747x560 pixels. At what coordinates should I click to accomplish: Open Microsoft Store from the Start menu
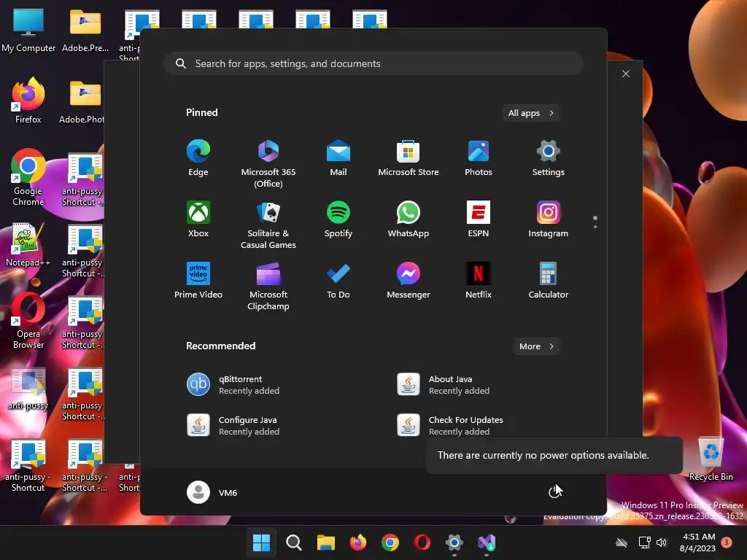coord(409,158)
